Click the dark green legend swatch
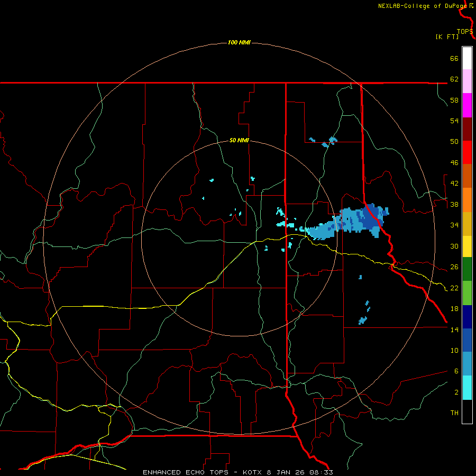This screenshot has height=476, width=476. point(467,269)
